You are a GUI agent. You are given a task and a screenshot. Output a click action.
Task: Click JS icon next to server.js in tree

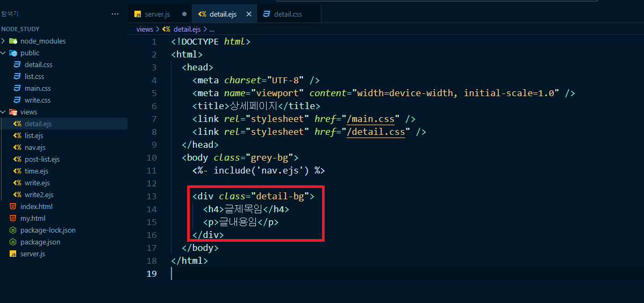[13, 254]
